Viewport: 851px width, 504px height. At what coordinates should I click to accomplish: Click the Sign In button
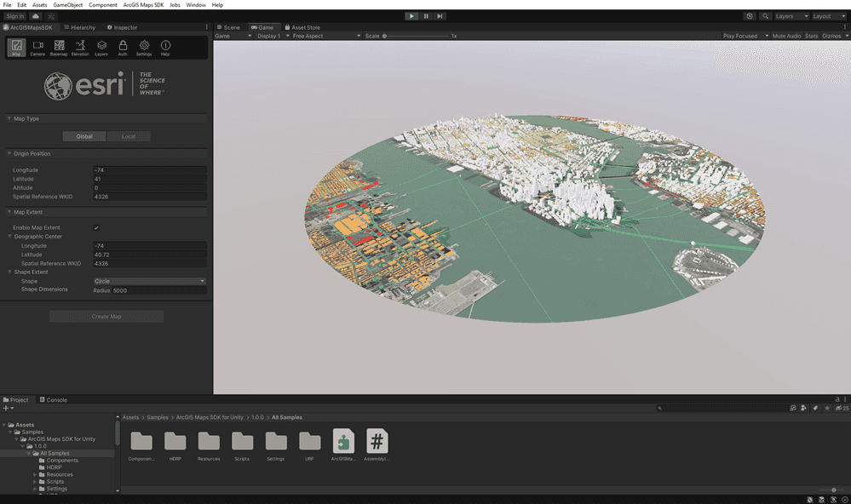14,15
